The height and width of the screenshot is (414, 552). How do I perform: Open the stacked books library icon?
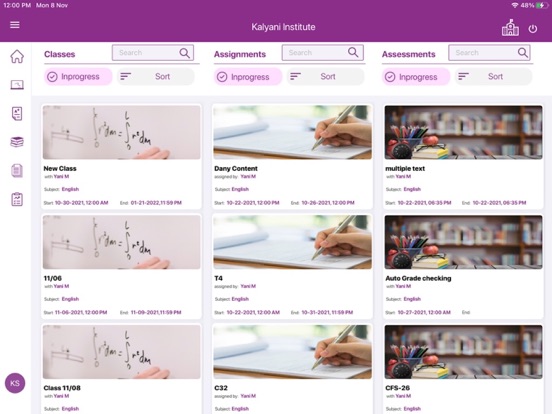click(17, 142)
